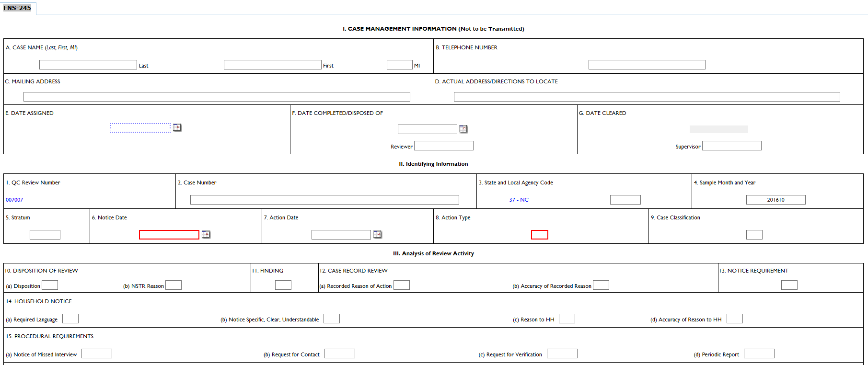Click the red Notice Date field
The height and width of the screenshot is (365, 868).
pyautogui.click(x=169, y=235)
